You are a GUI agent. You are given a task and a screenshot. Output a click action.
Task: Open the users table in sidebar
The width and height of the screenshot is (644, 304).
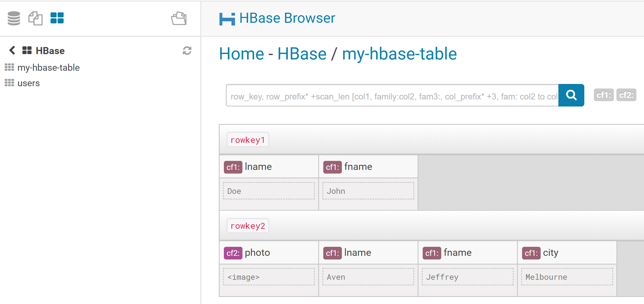coord(28,83)
